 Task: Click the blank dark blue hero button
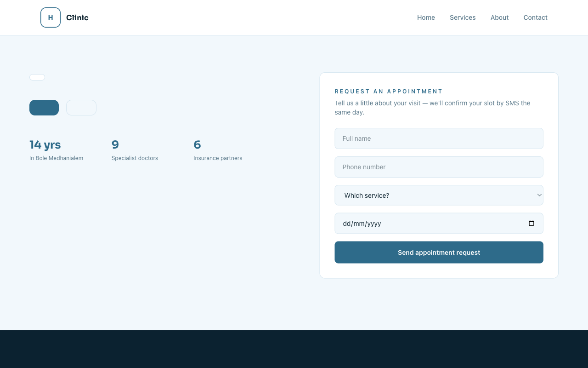[44, 108]
